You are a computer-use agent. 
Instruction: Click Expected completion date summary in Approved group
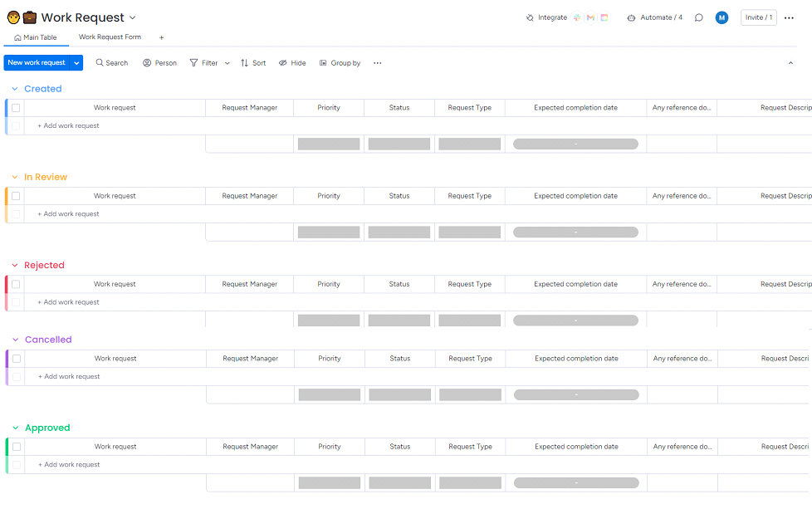576,482
